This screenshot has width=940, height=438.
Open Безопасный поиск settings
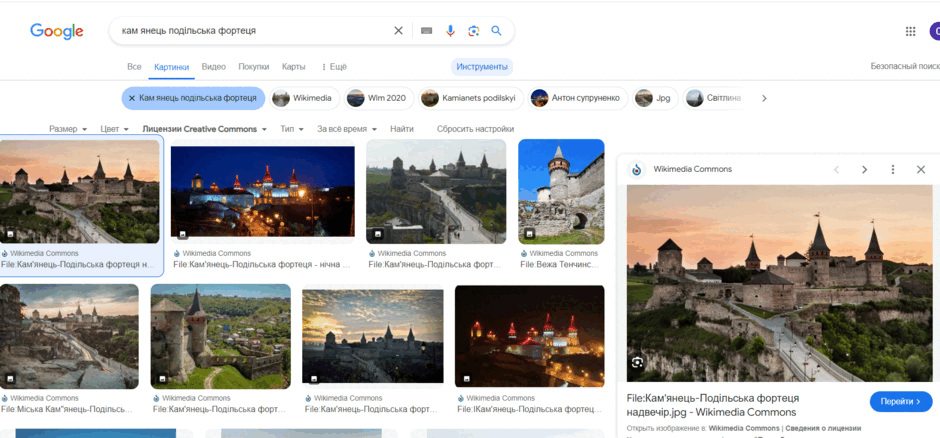pos(905,67)
